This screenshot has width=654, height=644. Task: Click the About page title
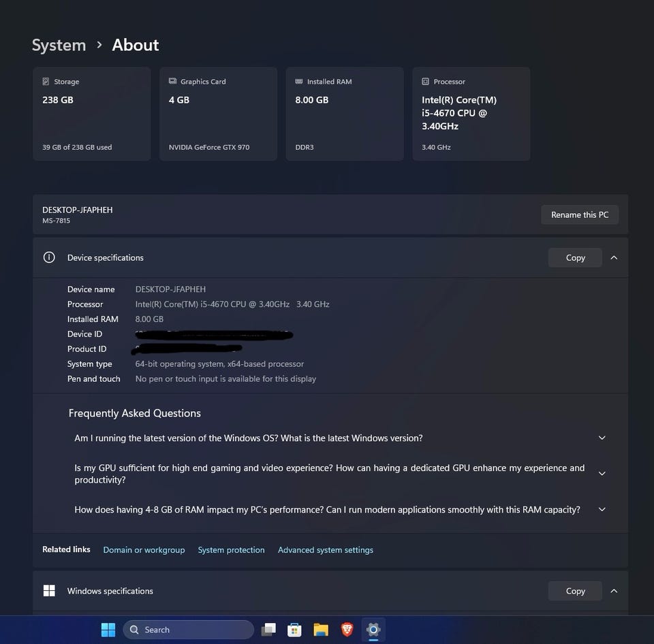pos(135,45)
